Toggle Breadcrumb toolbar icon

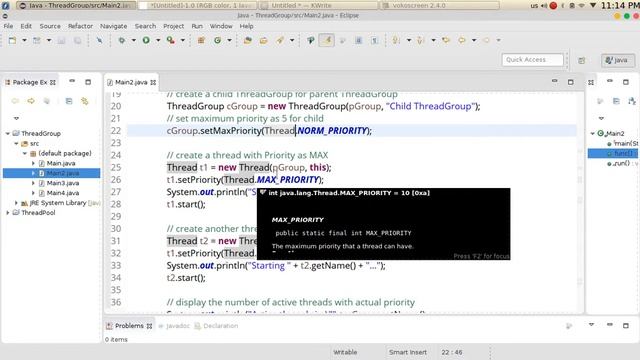click(x=311, y=40)
